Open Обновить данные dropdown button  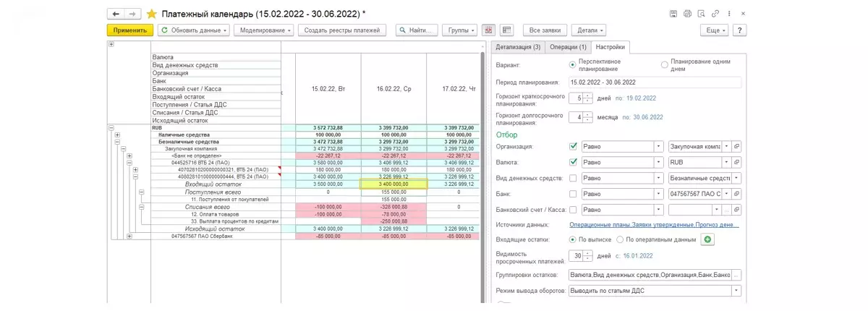[194, 30]
